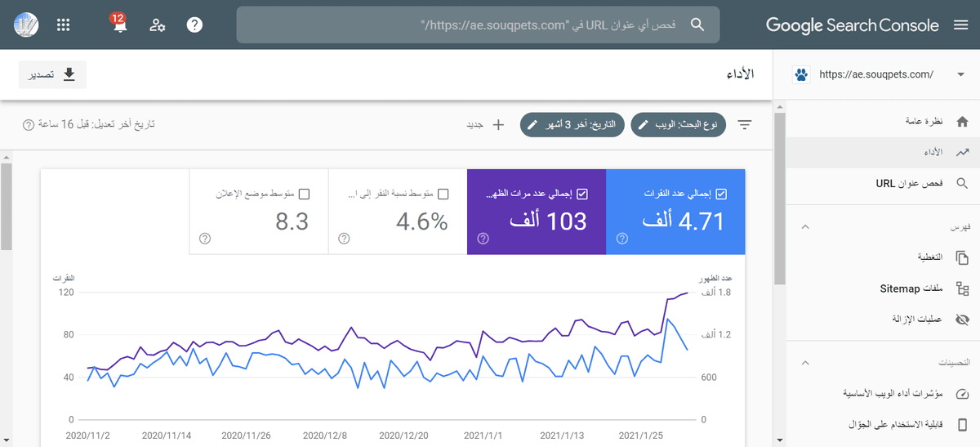Image resolution: width=980 pixels, height=447 pixels.
Task: Open the help question mark in the header
Action: tap(194, 25)
